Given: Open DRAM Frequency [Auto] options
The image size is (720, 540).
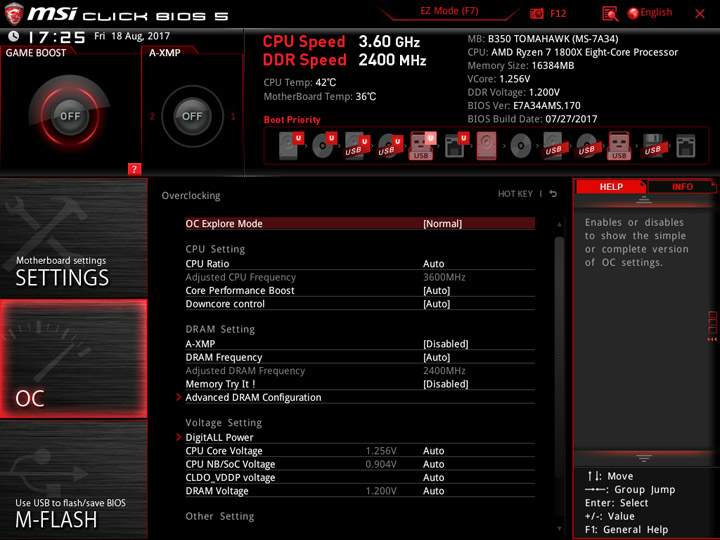Looking at the screenshot, I should pyautogui.click(x=360, y=357).
